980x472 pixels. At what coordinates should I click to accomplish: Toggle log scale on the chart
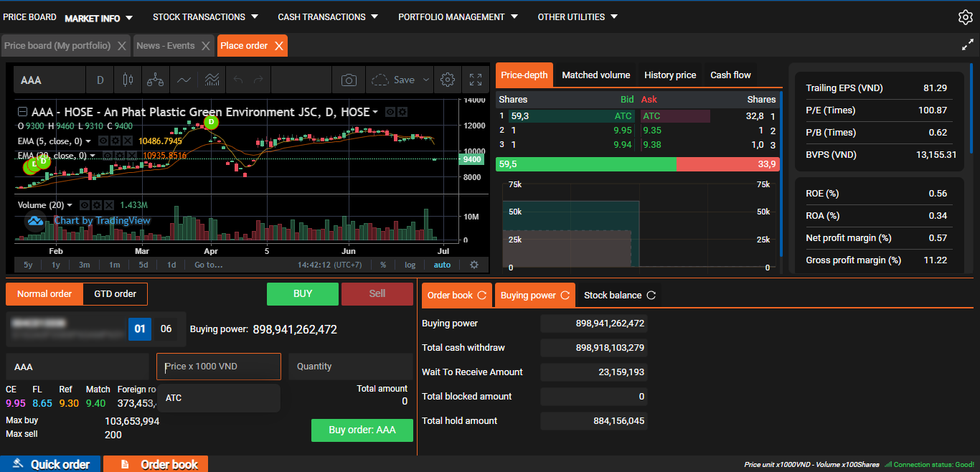pyautogui.click(x=410, y=265)
